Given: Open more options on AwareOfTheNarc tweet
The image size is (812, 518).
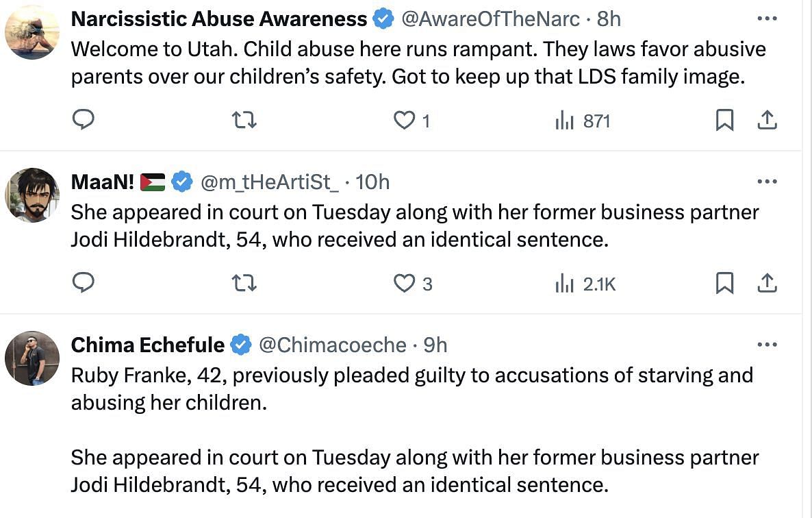Looking at the screenshot, I should (767, 18).
